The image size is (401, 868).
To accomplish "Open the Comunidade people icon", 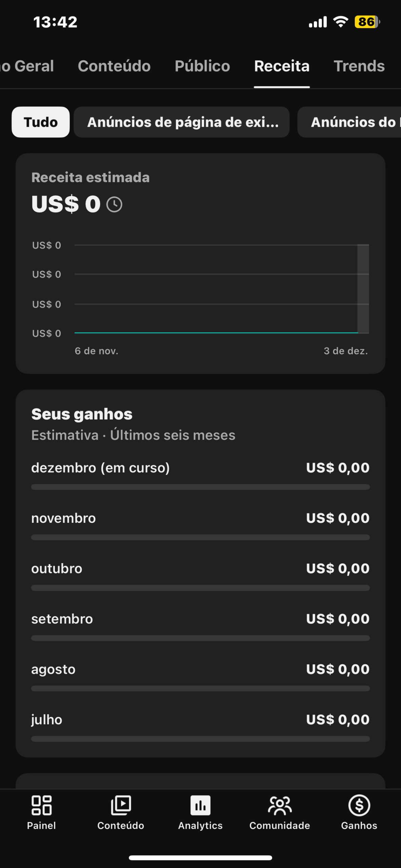I will [x=280, y=806].
